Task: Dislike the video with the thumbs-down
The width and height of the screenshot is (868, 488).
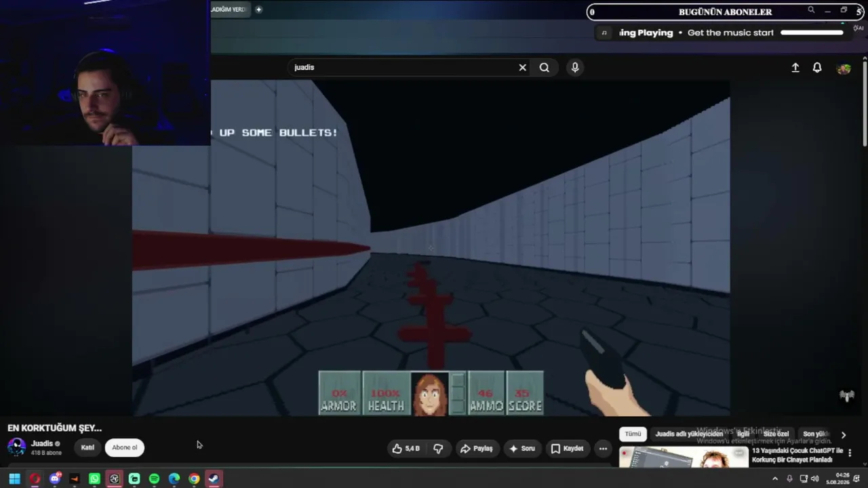Action: [438, 448]
